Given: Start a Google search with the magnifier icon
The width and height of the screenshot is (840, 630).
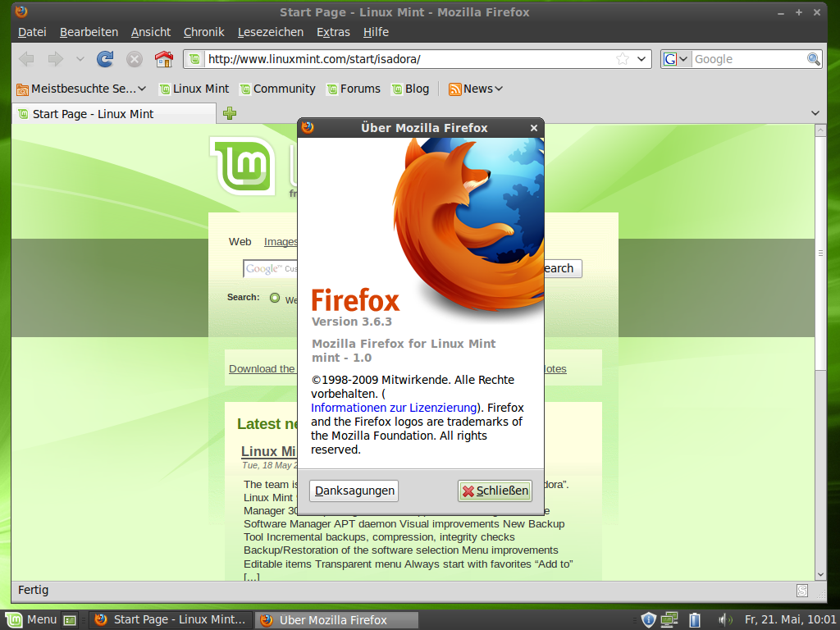Looking at the screenshot, I should coord(813,58).
